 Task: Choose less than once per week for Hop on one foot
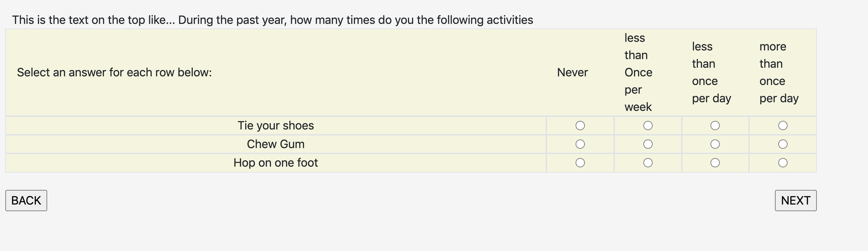648,163
